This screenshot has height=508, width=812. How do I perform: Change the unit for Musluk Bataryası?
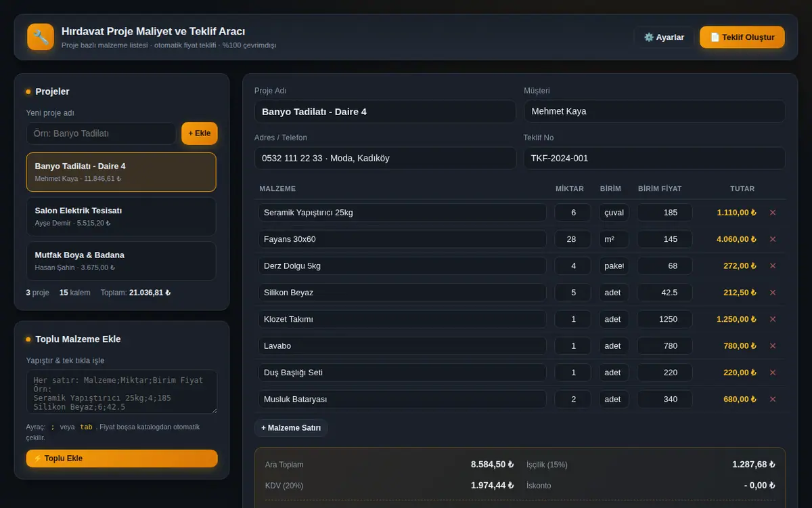(614, 400)
